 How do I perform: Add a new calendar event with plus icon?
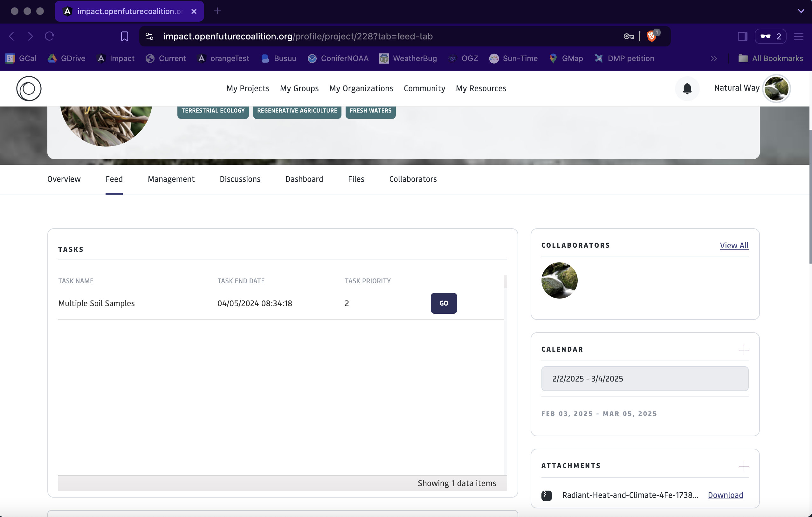pyautogui.click(x=744, y=350)
